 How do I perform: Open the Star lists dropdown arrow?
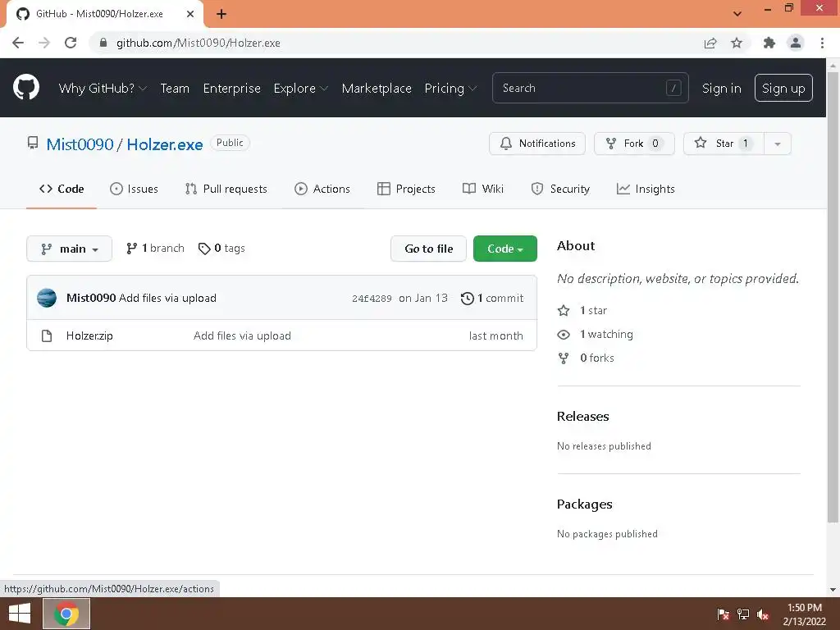click(x=778, y=144)
